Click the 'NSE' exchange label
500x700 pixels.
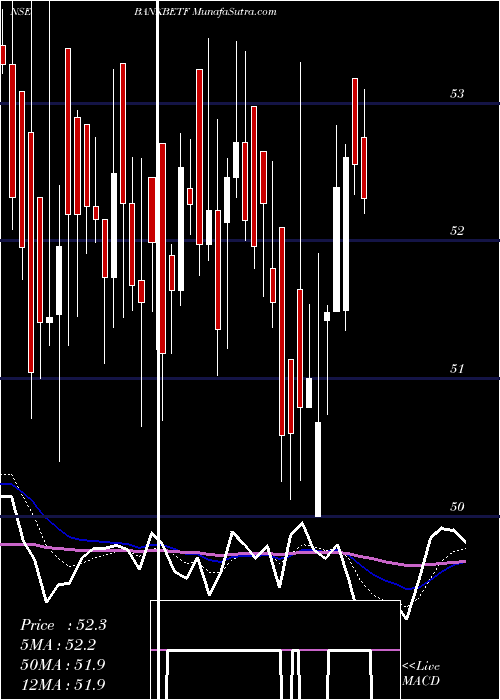[x=23, y=12]
